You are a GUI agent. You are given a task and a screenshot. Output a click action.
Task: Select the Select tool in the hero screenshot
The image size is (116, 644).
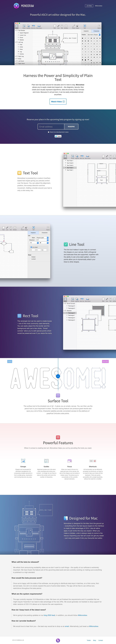[x=17, y=27]
